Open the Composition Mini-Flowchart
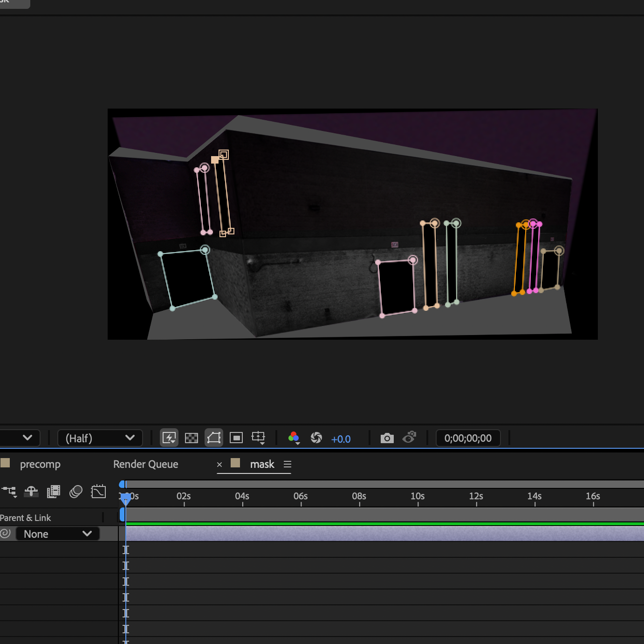 [10, 491]
